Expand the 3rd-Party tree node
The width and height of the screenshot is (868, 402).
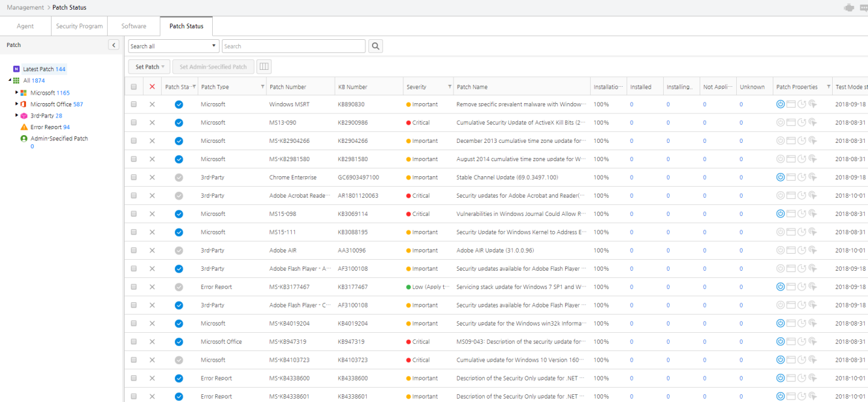pos(16,116)
